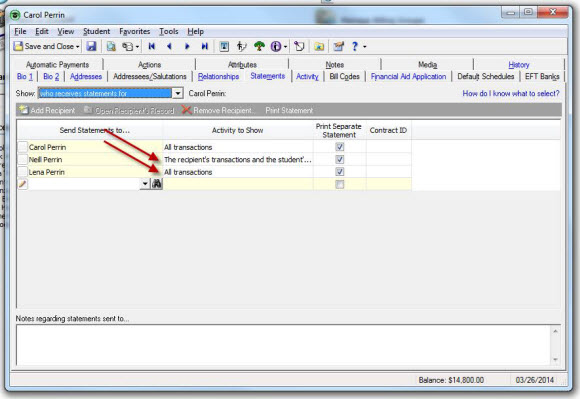Image resolution: width=580 pixels, height=399 pixels.
Task: Click the new recipient name input field
Action: pyautogui.click(x=84, y=184)
